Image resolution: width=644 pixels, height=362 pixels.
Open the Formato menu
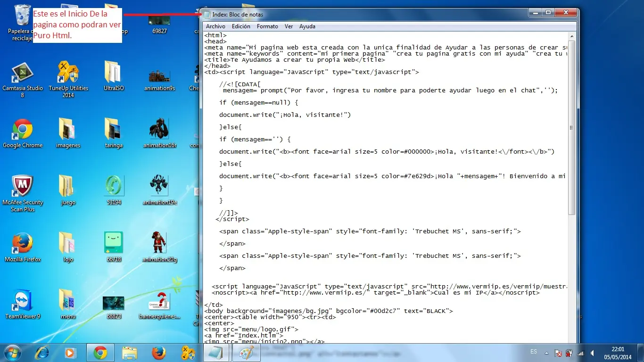(x=267, y=26)
